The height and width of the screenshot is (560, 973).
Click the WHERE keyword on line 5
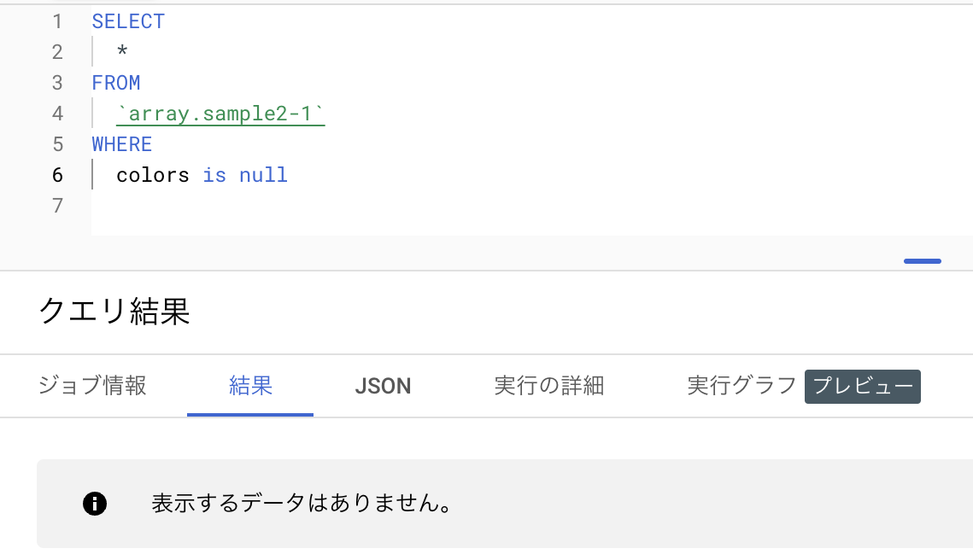pyautogui.click(x=122, y=144)
